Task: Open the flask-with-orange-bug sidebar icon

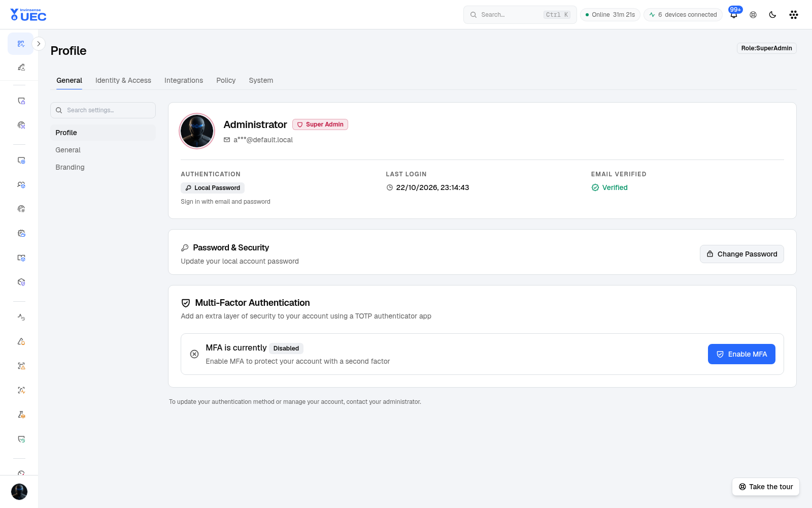Action: pyautogui.click(x=21, y=415)
